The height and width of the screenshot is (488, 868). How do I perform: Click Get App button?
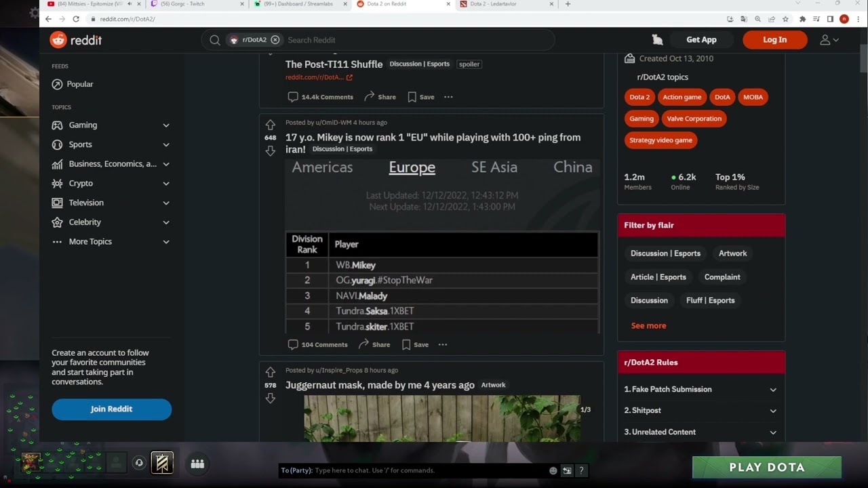click(x=701, y=40)
